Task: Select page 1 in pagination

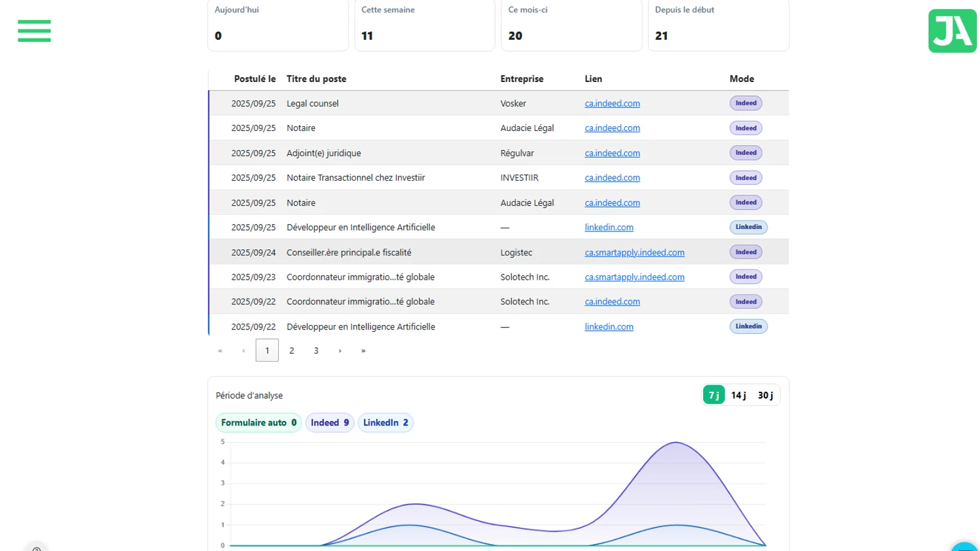Action: pyautogui.click(x=267, y=350)
